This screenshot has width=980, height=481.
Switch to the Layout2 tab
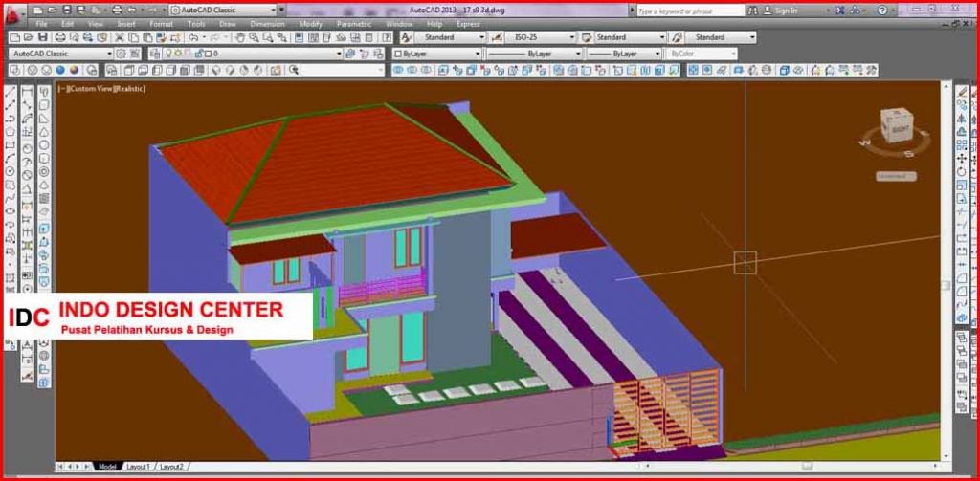pos(171,467)
